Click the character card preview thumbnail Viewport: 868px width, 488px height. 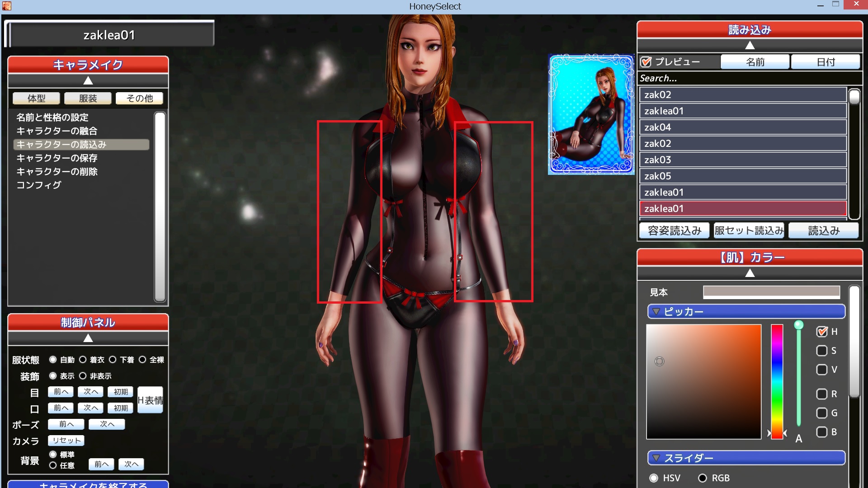click(591, 114)
